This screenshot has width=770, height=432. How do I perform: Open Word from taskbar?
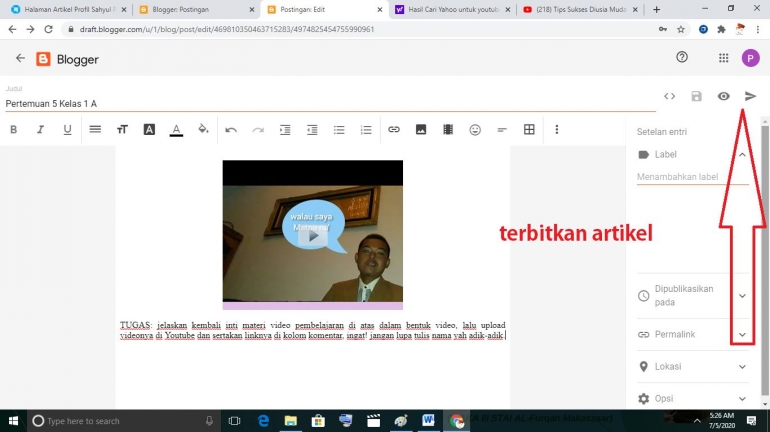(x=428, y=421)
